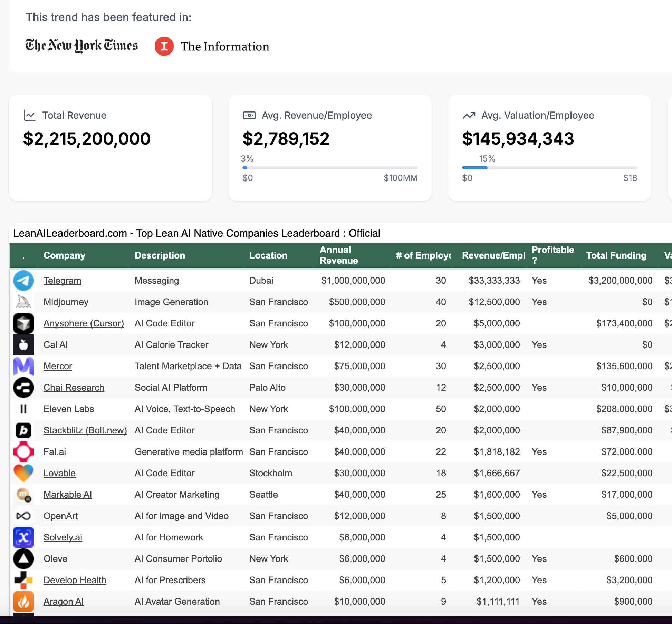Viewport: 672px width, 624px height.
Task: Click The Information wordmark text
Action: click(225, 46)
